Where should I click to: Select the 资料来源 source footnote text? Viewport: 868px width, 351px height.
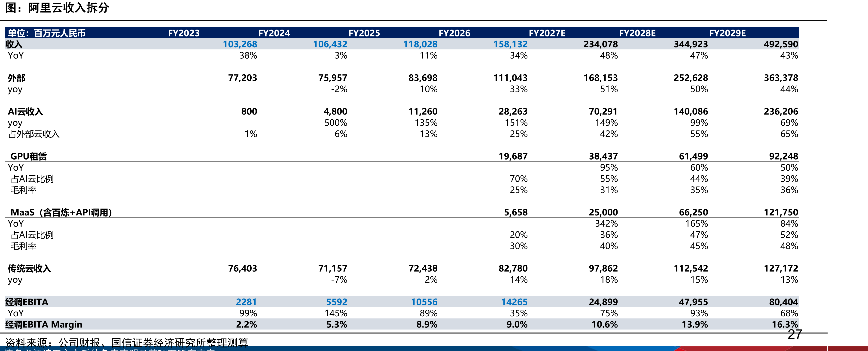(x=127, y=343)
